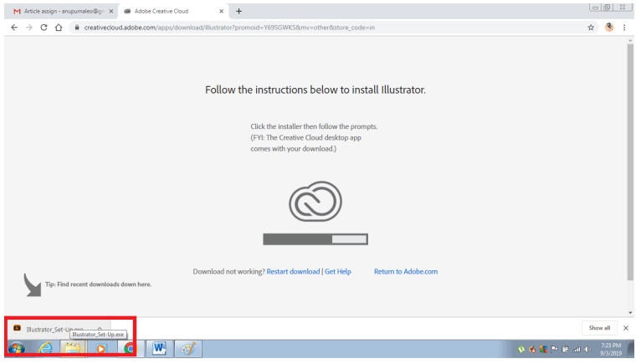This screenshot has height=364, width=641.
Task: Open the Chrome three-dot menu
Action: tap(624, 27)
